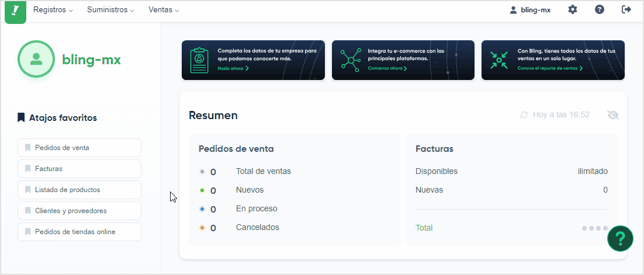Click bookmark icon beside Pedidos de venta shortcut
Screen dimensions: 644x275
pos(28,148)
